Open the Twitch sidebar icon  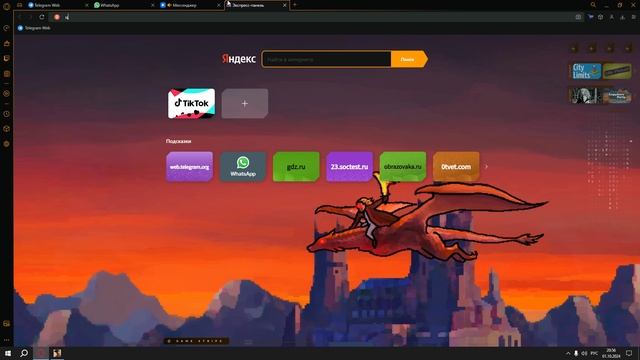coord(6,58)
